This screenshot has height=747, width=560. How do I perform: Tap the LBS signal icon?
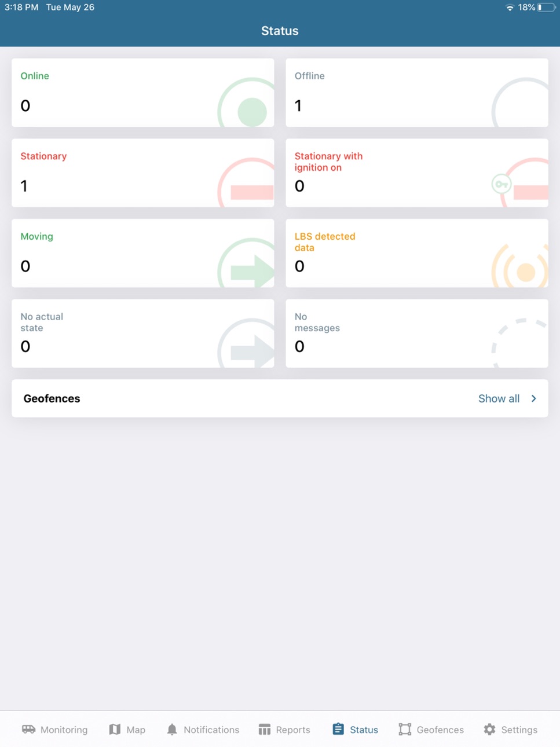[x=520, y=268]
